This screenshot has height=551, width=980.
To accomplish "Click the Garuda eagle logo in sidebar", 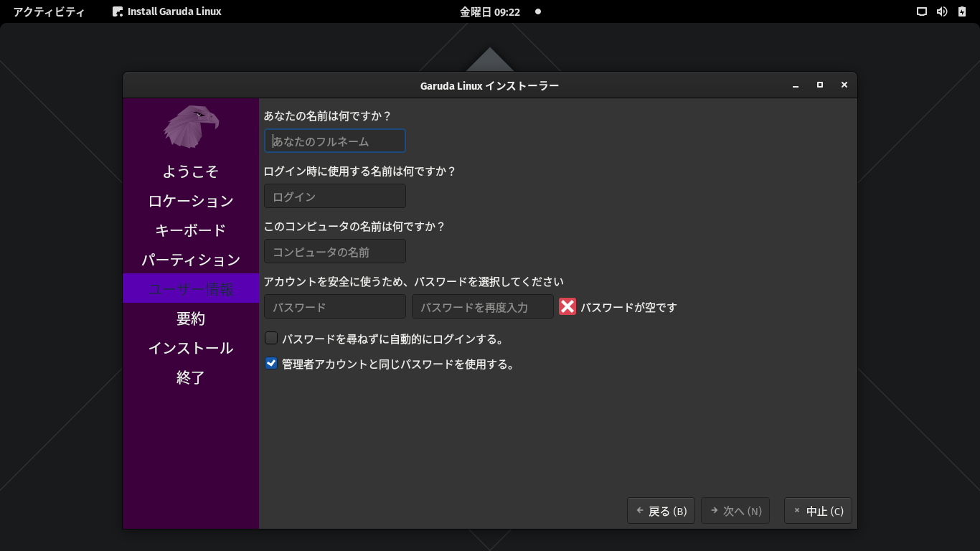I will click(191, 126).
